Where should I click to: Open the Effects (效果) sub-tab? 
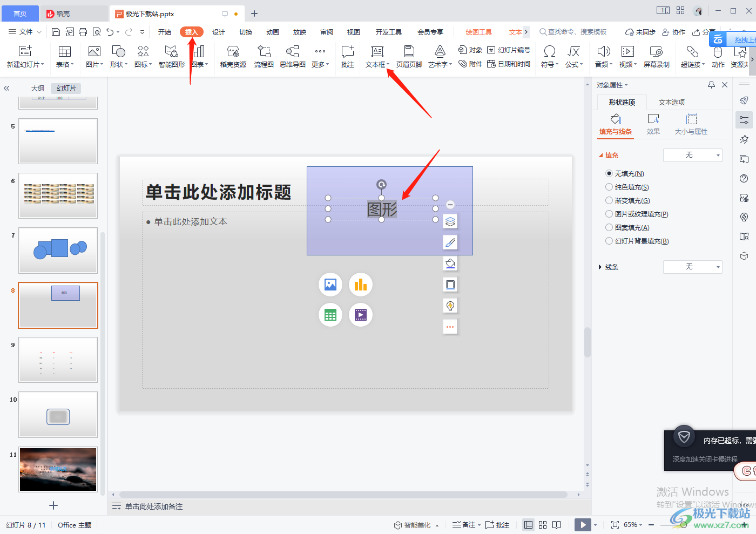click(x=653, y=124)
